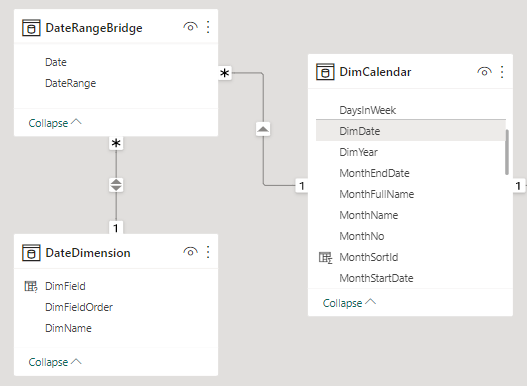
Task: Select the single-direction filter arrow on relationship line
Action: click(x=263, y=129)
